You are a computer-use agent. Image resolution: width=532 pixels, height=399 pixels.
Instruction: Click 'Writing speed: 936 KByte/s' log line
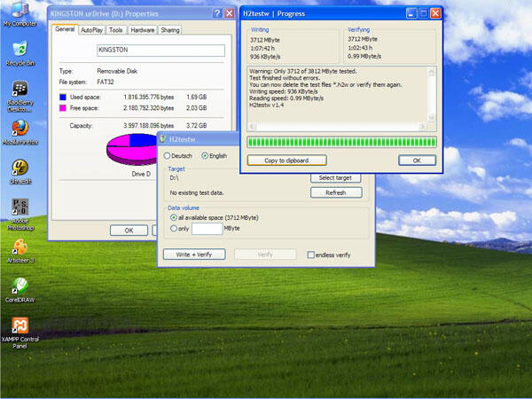click(284, 91)
